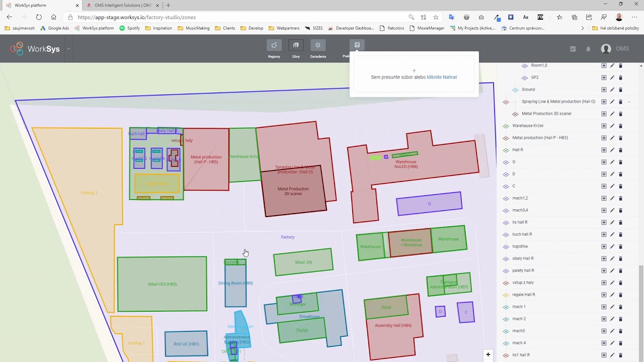This screenshot has width=644, height=362.
Task: Zoom in the map with plus button
Action: click(488, 355)
